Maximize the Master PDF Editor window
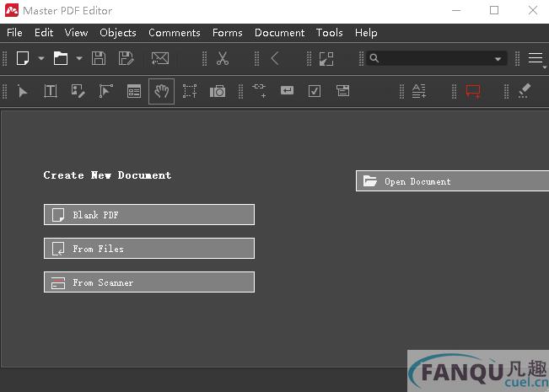This screenshot has height=392, width=549. (x=494, y=10)
